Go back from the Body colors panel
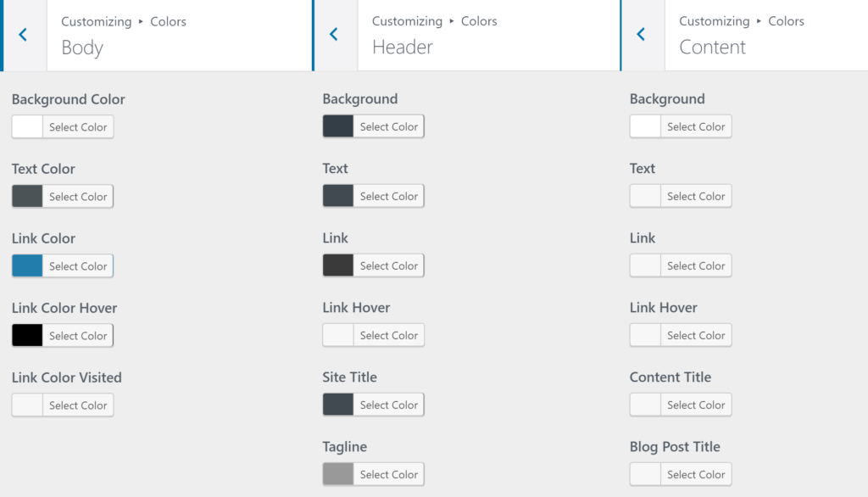 coord(23,35)
